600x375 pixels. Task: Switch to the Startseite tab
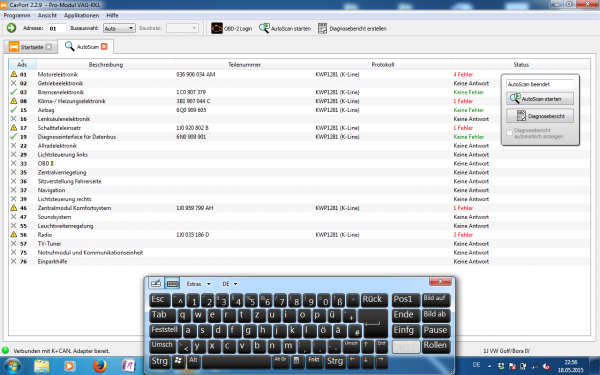point(32,47)
